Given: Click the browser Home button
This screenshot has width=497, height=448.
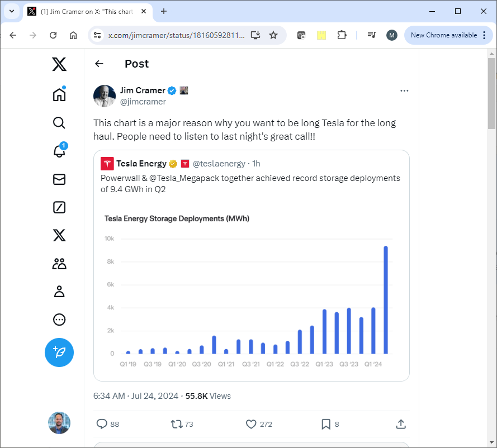Looking at the screenshot, I should tap(73, 35).
